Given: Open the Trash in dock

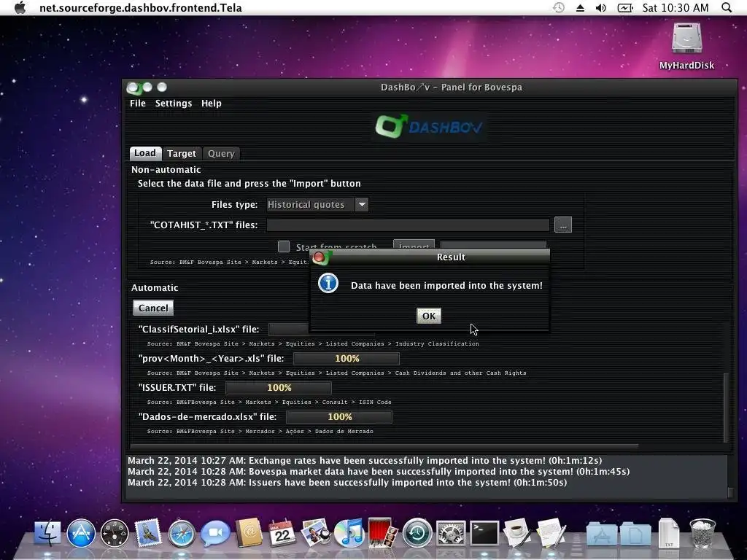Looking at the screenshot, I should [x=703, y=533].
